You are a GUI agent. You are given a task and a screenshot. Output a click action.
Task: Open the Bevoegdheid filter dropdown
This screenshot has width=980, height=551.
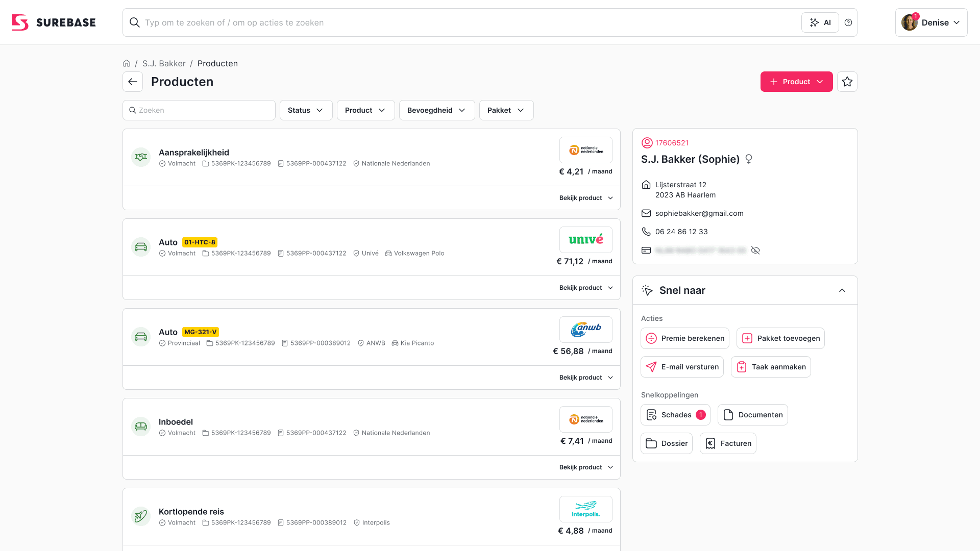point(437,110)
